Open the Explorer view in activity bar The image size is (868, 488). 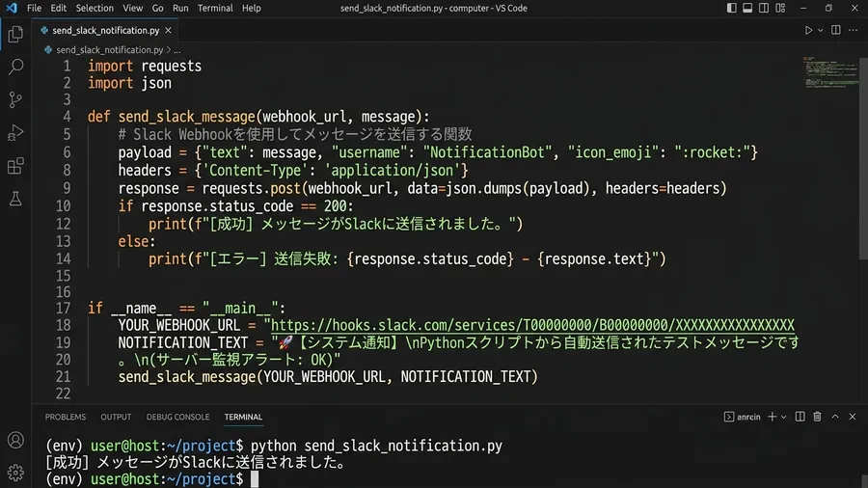[15, 35]
